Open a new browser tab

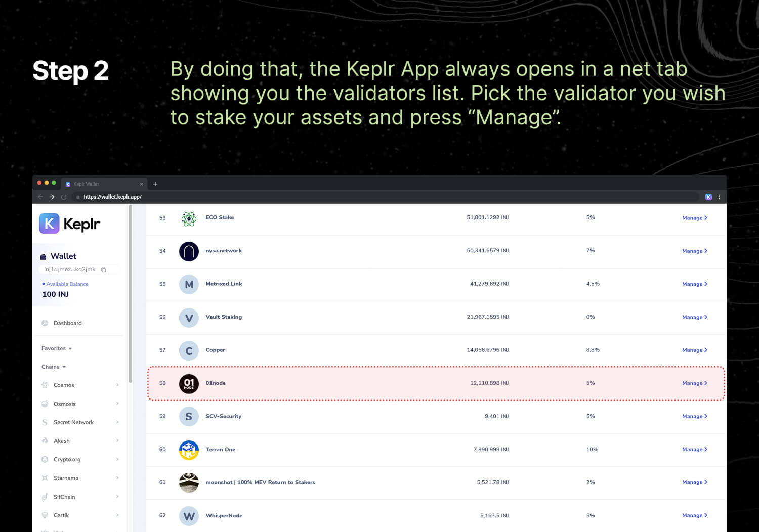click(155, 184)
